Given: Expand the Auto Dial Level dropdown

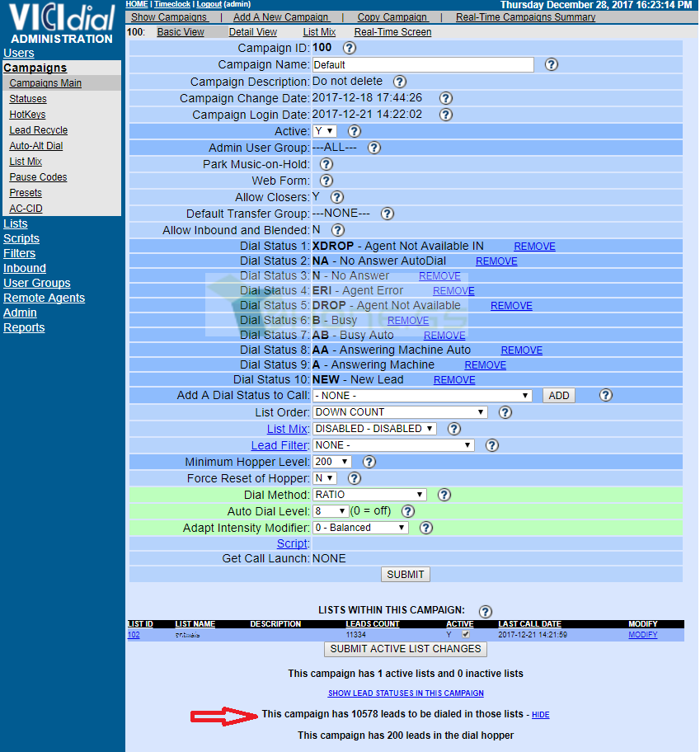Looking at the screenshot, I should pyautogui.click(x=331, y=511).
